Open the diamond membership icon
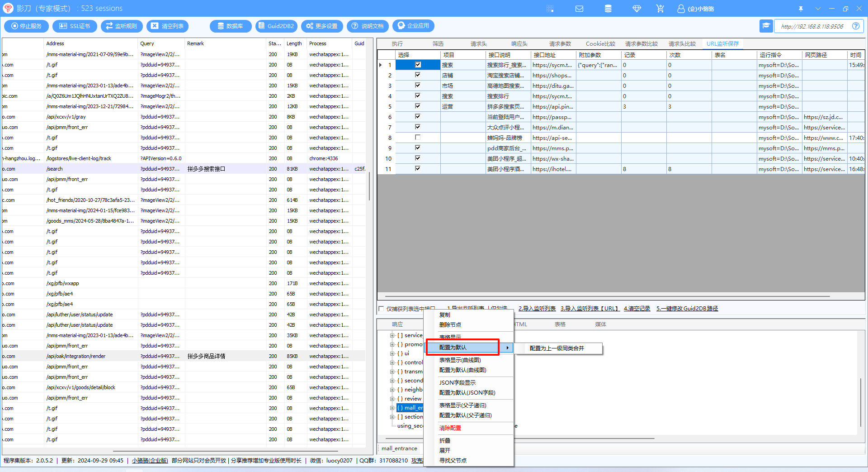 (637, 9)
